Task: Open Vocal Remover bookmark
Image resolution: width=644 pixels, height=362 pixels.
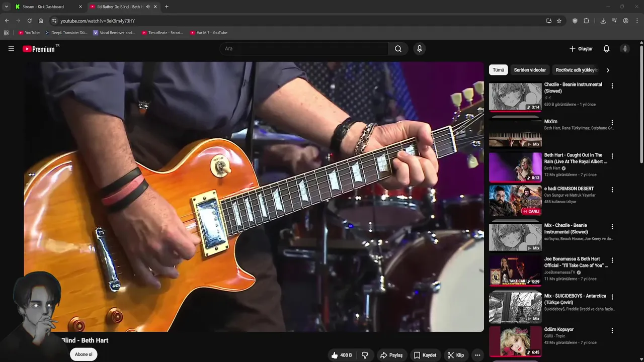Action: [x=114, y=33]
